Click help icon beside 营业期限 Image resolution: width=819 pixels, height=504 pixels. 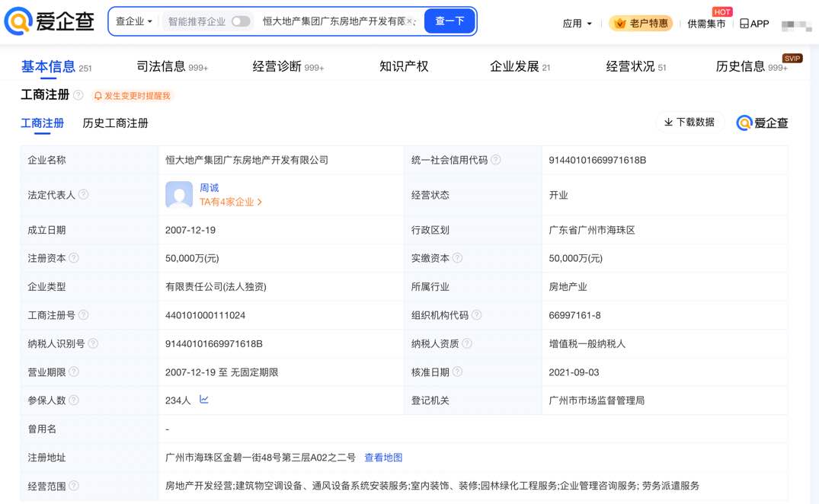click(74, 372)
